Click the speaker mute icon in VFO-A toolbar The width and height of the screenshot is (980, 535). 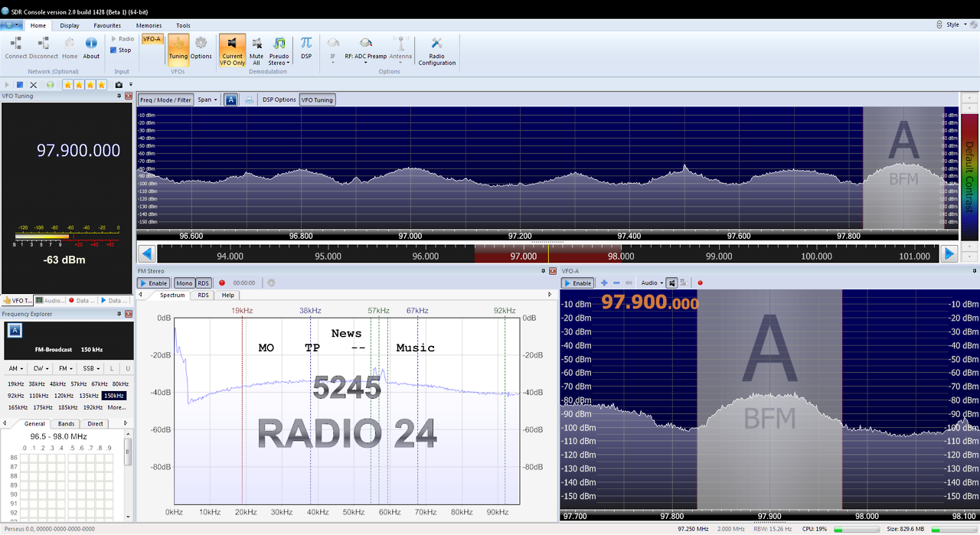(x=671, y=283)
